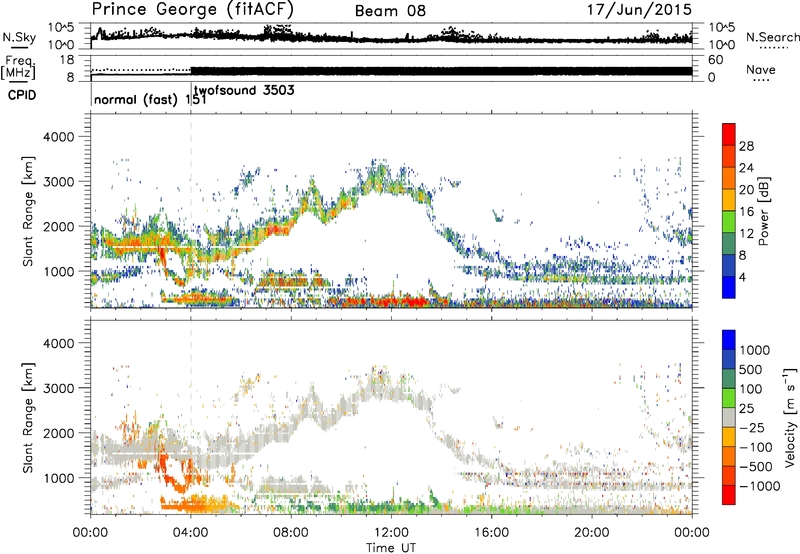Click the red bottom segment of the Velocity color bar
The height and width of the screenshot is (554, 800).
click(729, 495)
